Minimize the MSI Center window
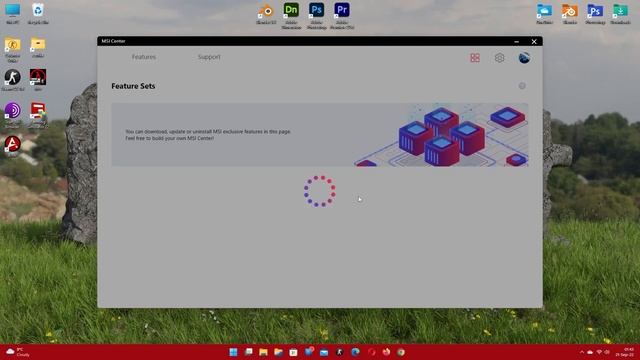Screen dimensions: 640x360 [x=517, y=41]
